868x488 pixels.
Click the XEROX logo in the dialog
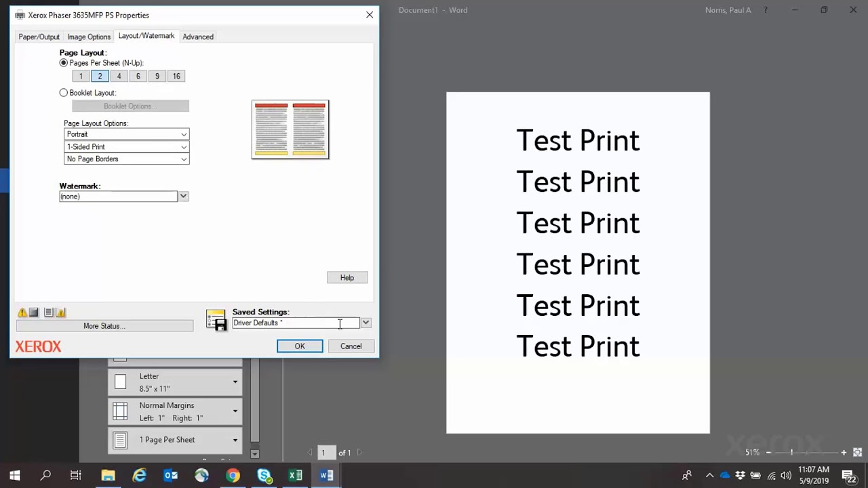pyautogui.click(x=38, y=346)
